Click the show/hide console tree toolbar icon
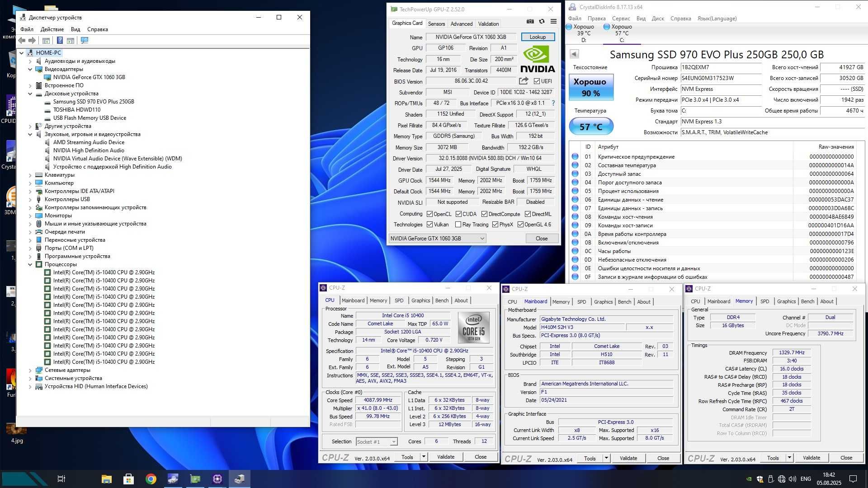This screenshot has height=488, width=868. 46,40
